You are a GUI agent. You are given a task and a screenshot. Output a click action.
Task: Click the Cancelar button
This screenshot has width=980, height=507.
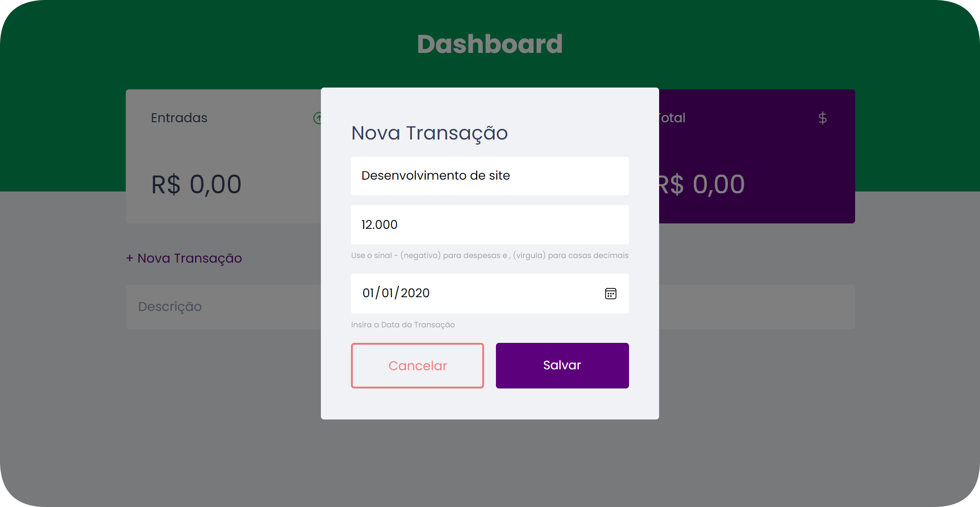point(417,365)
